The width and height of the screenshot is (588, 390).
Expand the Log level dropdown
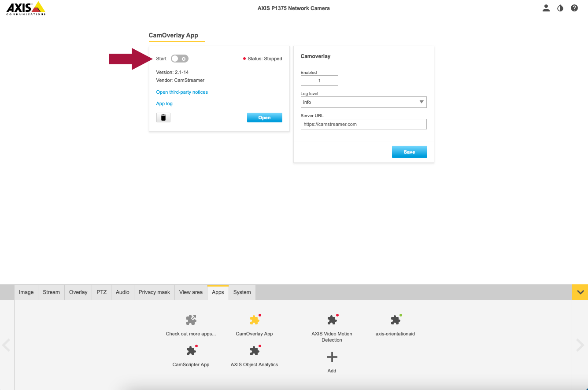(364, 102)
